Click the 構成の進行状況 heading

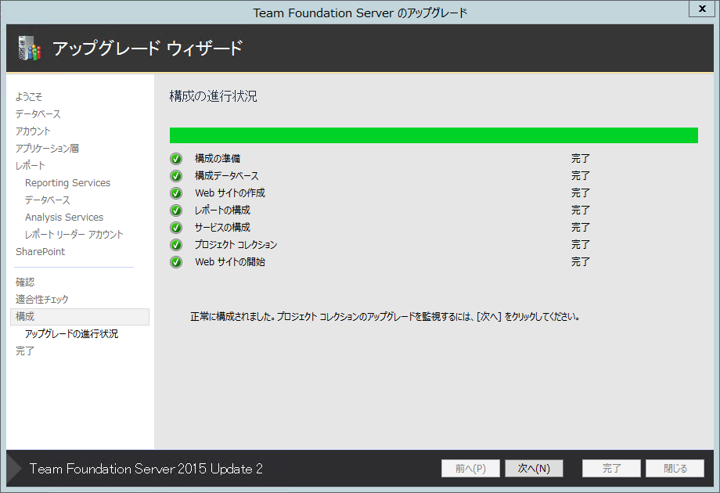213,96
